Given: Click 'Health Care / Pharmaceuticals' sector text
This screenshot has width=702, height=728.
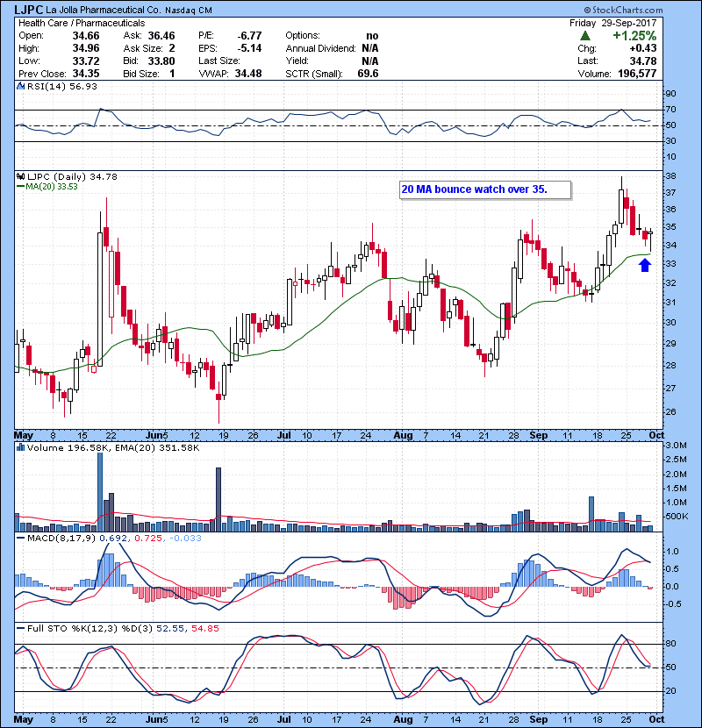Looking at the screenshot, I should coord(82,23).
